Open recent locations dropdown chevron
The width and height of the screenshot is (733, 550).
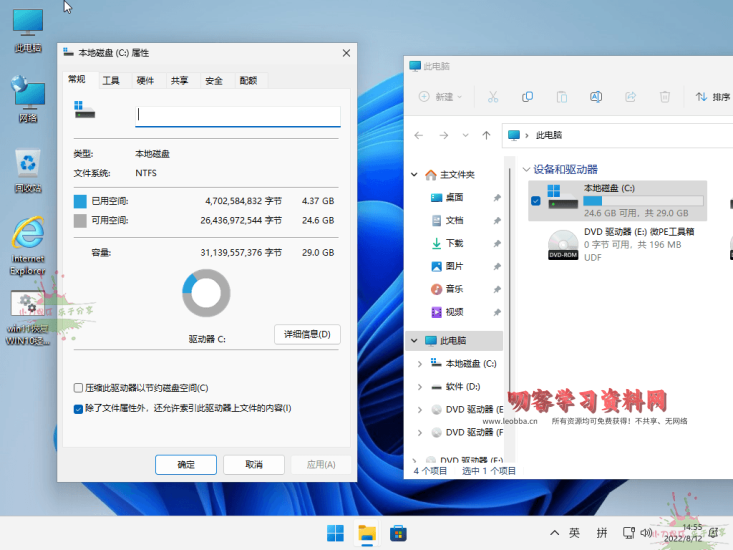click(x=465, y=135)
